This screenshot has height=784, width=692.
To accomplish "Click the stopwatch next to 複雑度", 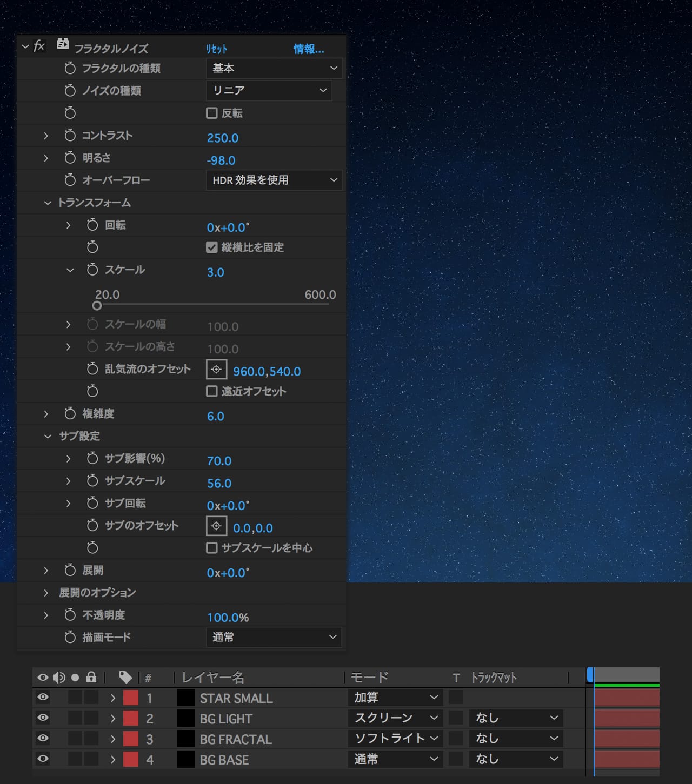I will click(x=70, y=414).
